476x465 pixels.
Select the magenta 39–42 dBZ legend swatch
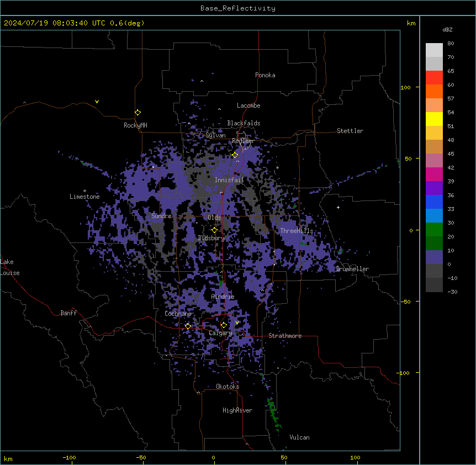(434, 174)
